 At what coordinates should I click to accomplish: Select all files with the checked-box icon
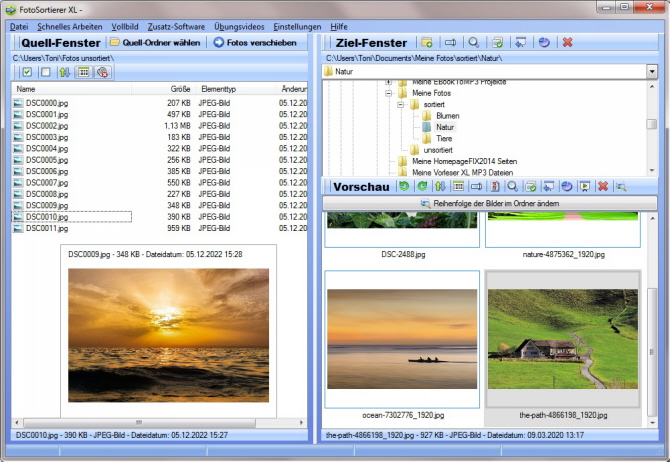(x=27, y=72)
